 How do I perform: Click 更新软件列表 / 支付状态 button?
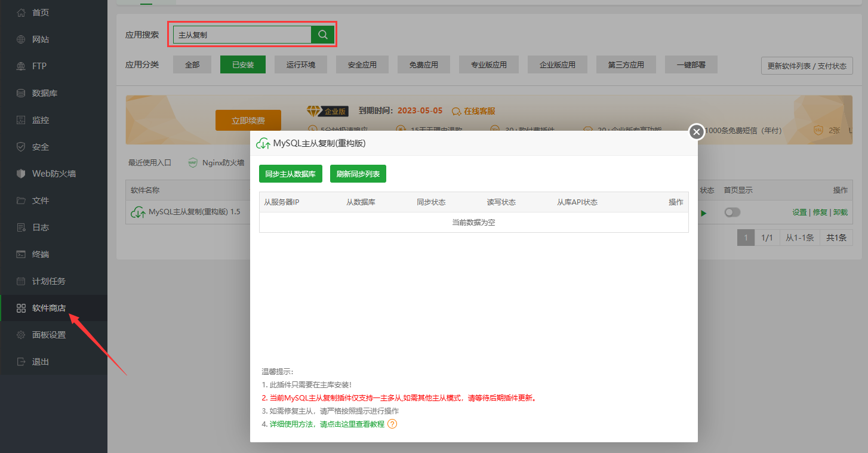click(x=807, y=66)
